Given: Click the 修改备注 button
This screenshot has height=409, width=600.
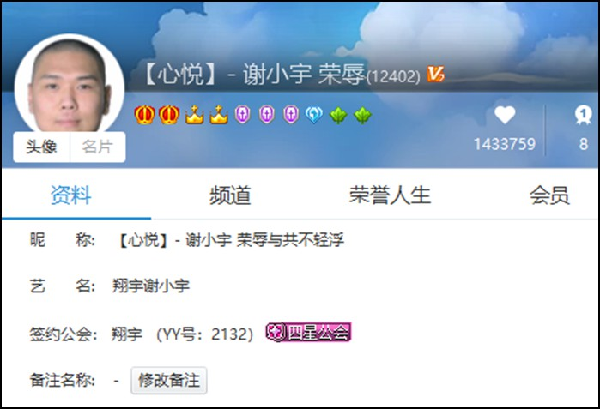Looking at the screenshot, I should coord(169,380).
